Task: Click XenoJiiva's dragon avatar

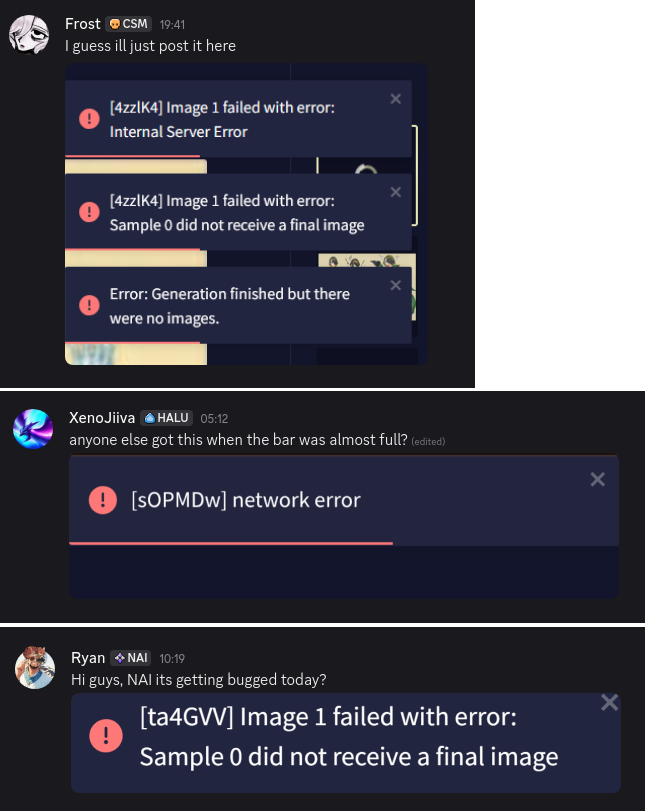Action: [33, 429]
